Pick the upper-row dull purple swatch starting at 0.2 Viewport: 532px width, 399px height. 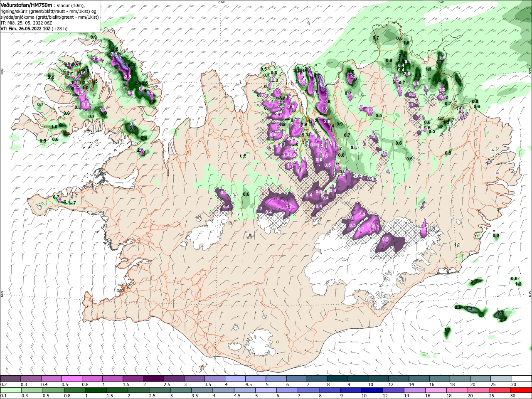tap(10, 379)
